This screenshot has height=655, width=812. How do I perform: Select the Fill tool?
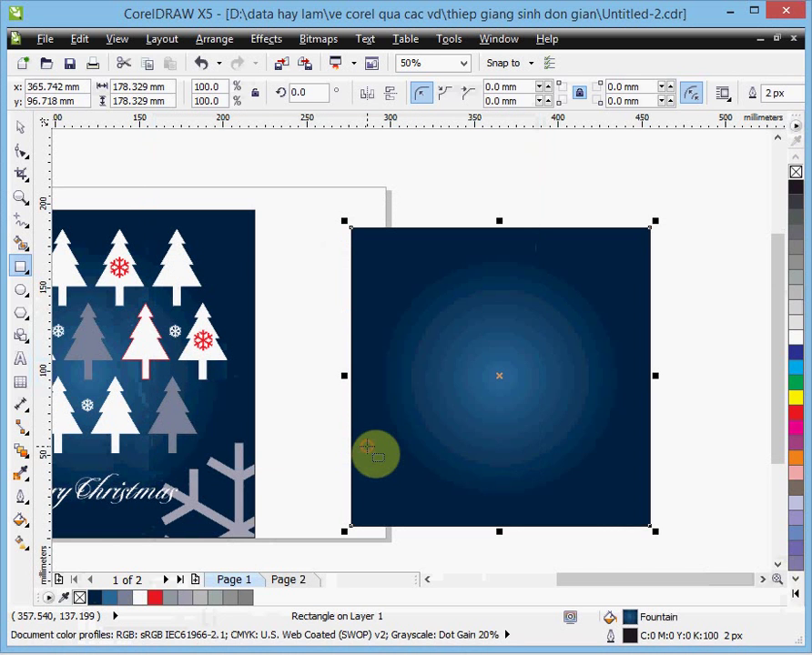click(x=20, y=520)
